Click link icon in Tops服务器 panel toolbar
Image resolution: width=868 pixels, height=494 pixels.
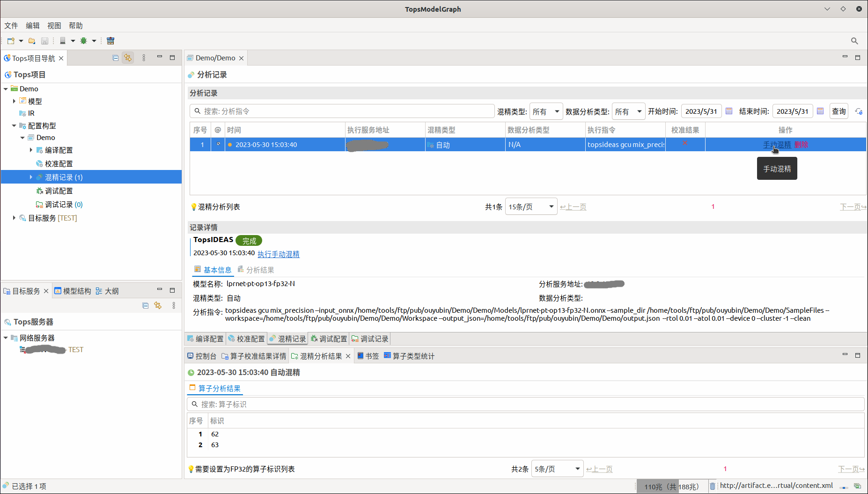[158, 305]
